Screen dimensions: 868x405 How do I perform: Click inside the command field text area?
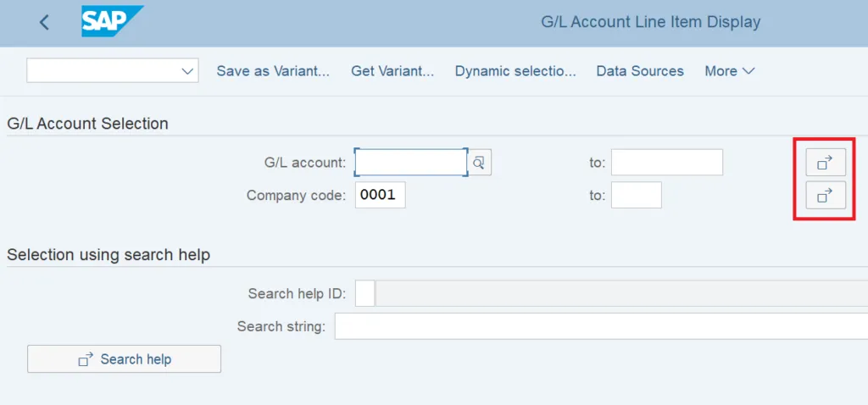[102, 71]
